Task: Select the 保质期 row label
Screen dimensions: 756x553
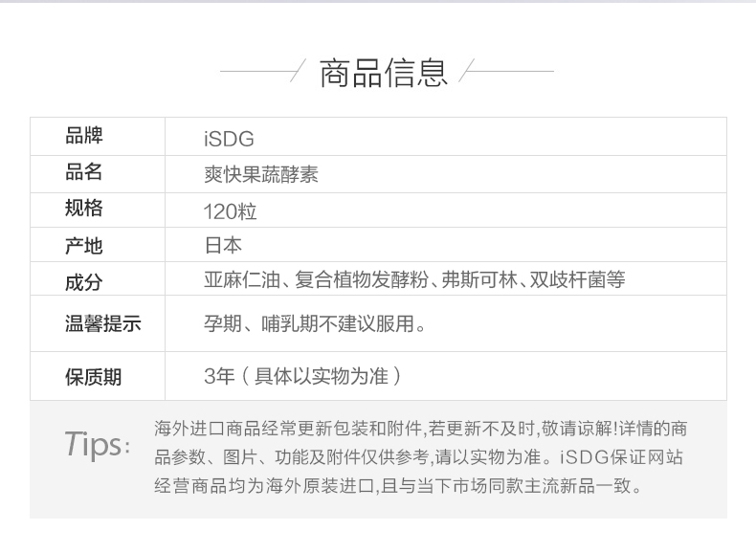Action: pyautogui.click(x=93, y=377)
